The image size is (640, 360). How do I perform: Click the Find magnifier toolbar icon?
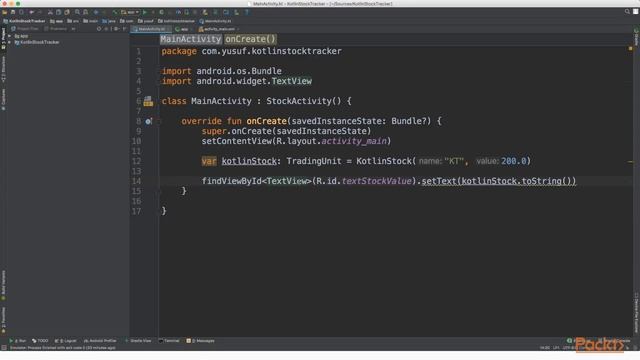(77, 12)
